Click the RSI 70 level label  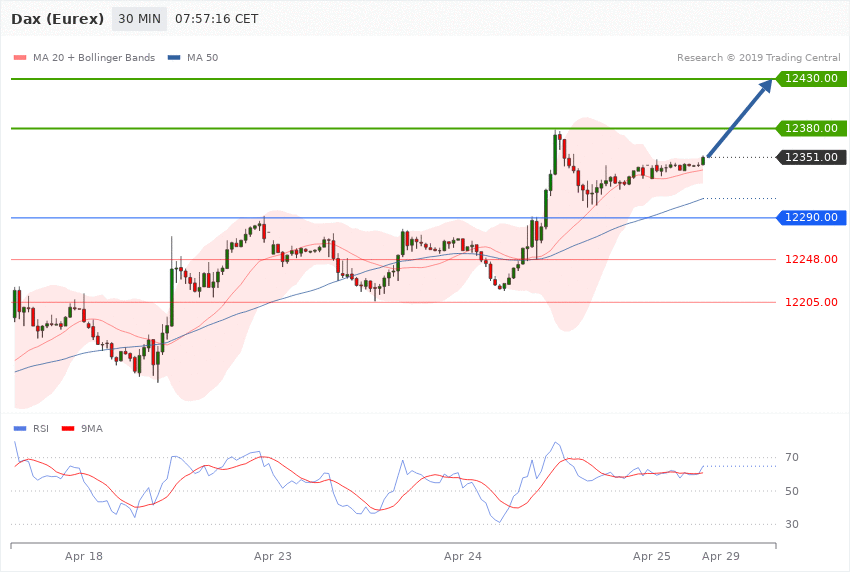792,457
